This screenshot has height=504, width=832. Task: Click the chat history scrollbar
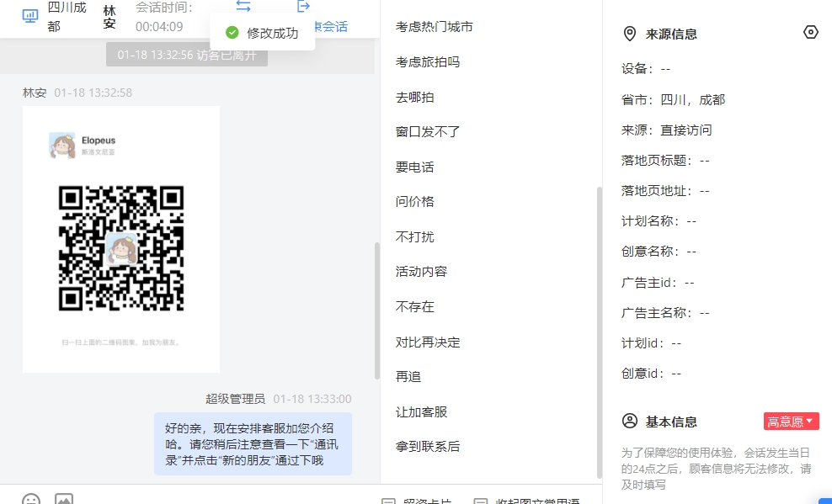tap(377, 310)
